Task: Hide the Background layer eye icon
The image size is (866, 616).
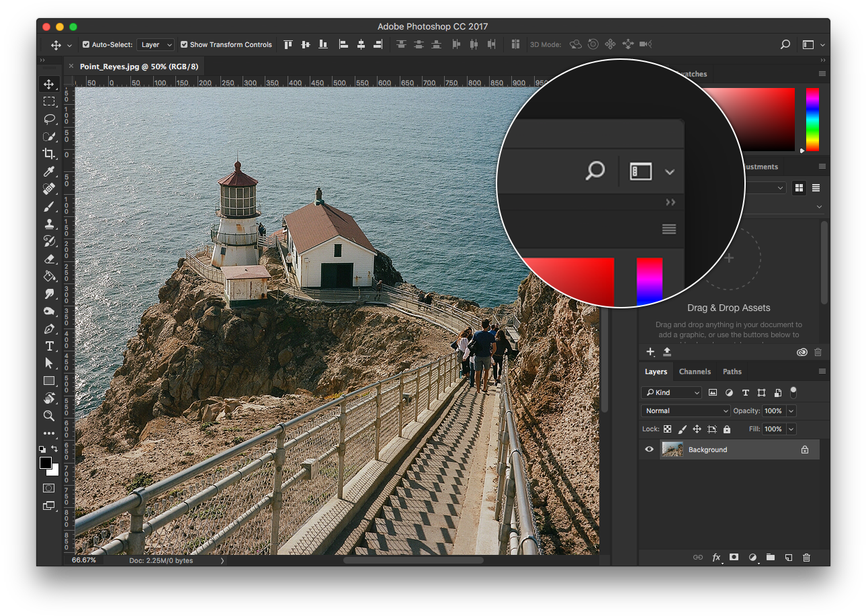Action: (649, 449)
